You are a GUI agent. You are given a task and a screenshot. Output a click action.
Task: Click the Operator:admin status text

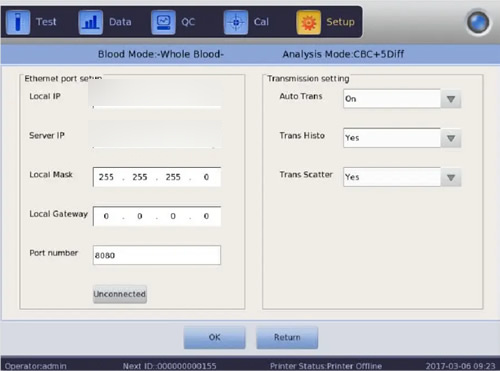(x=35, y=366)
